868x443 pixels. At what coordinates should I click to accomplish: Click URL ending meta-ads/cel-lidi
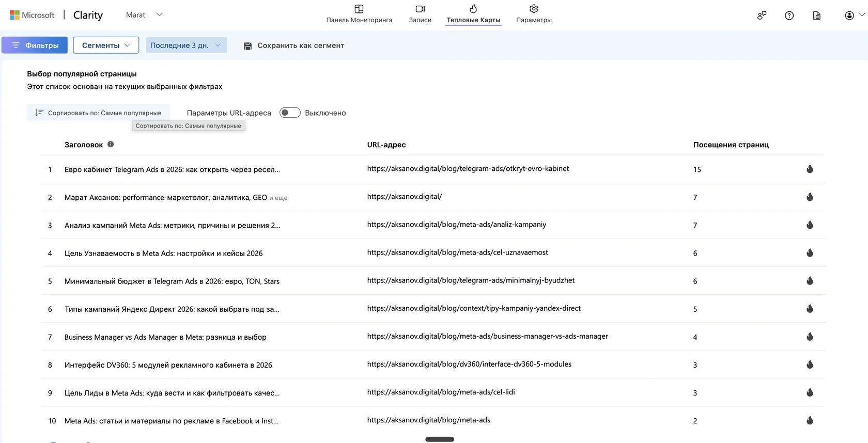coord(441,392)
